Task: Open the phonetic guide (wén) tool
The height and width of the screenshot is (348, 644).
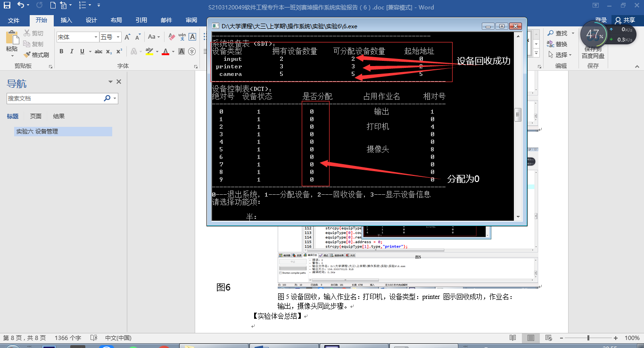Action: pos(182,37)
